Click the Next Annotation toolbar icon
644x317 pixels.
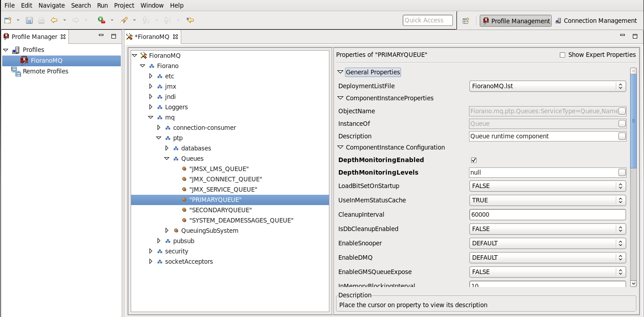tap(145, 20)
